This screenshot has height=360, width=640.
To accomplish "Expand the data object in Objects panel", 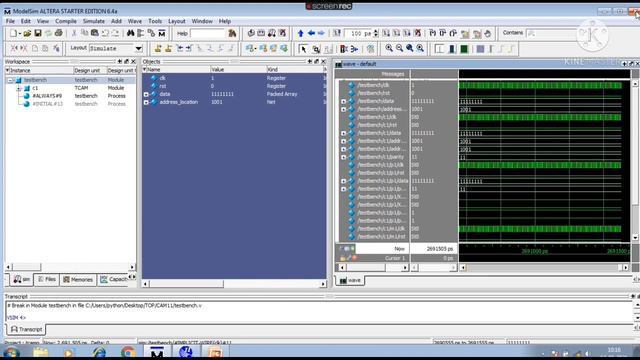I will [x=146, y=94].
